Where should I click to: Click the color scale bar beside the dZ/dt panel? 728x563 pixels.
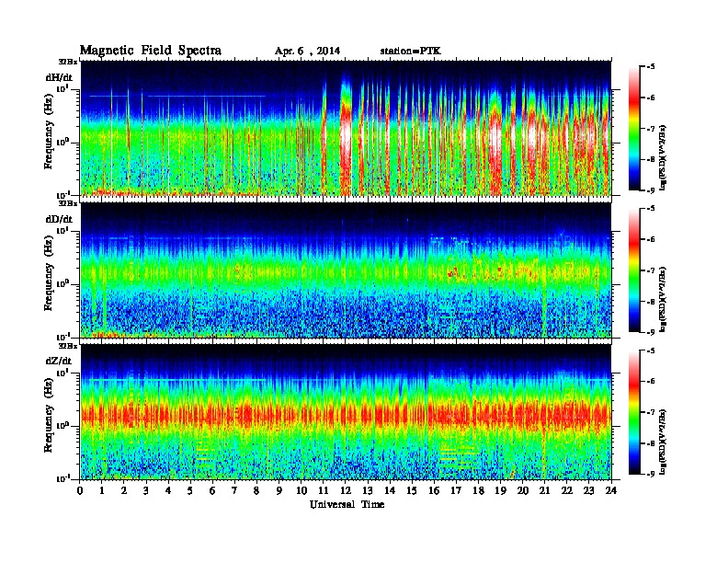tap(634, 412)
